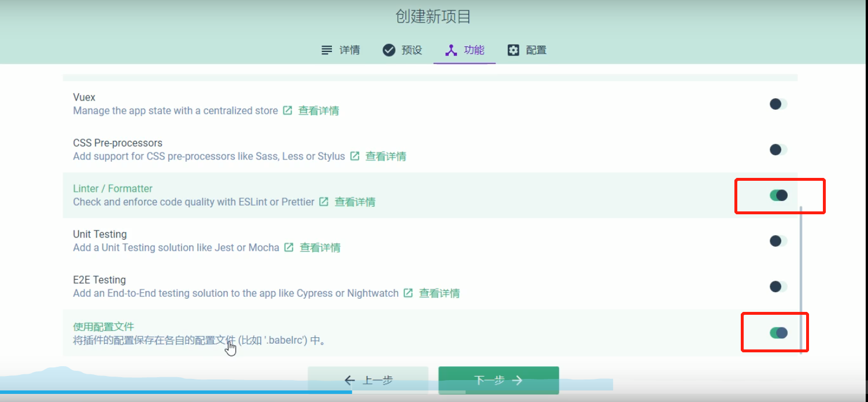Viewport: 868px width, 402px height.
Task: Click external-link icon in E2E Testing row
Action: [x=408, y=293]
